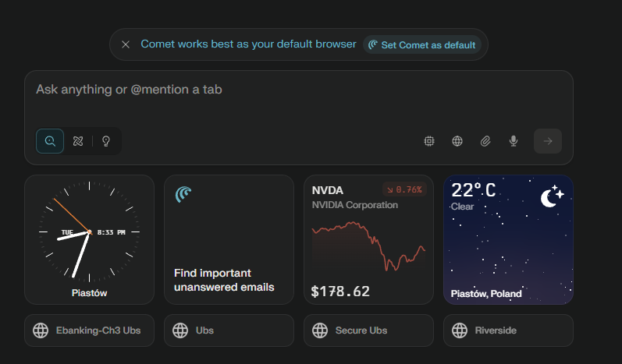Screen dimensions: 622x364
Task: Open the Riverside shortcut
Action: (x=508, y=330)
